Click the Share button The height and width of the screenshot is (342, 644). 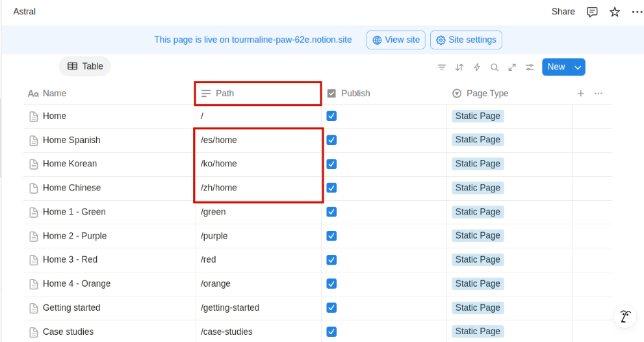pos(563,12)
